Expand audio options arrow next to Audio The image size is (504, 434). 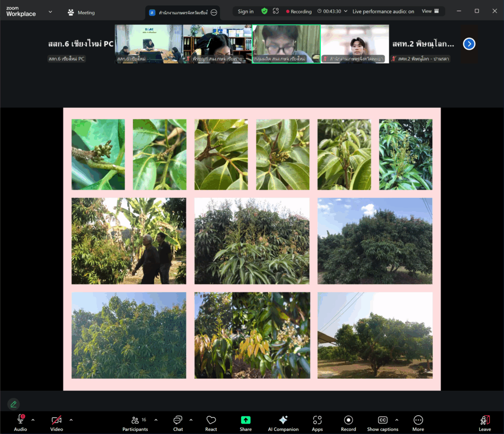click(x=33, y=420)
